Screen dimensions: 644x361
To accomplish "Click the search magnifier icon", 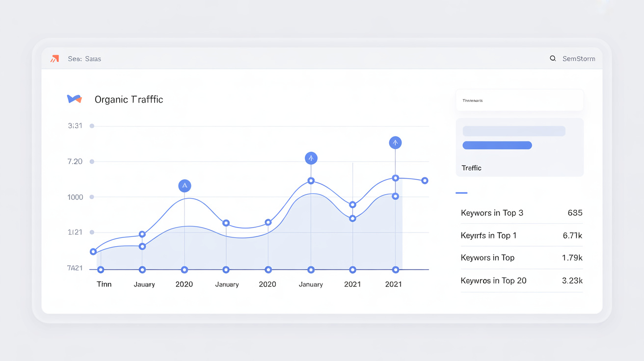I will tap(553, 58).
